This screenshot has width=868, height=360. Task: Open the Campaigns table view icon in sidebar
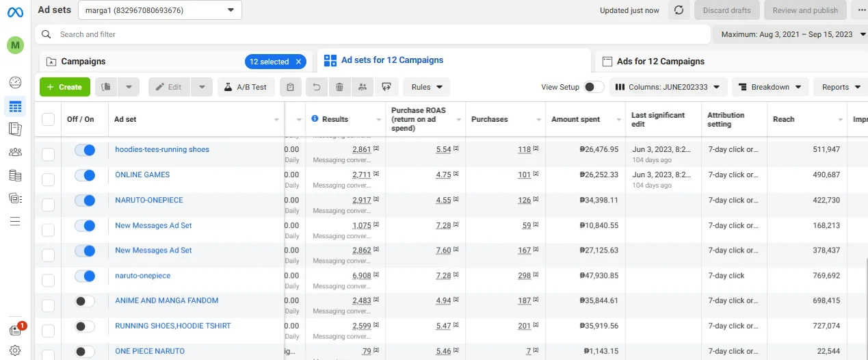click(15, 106)
